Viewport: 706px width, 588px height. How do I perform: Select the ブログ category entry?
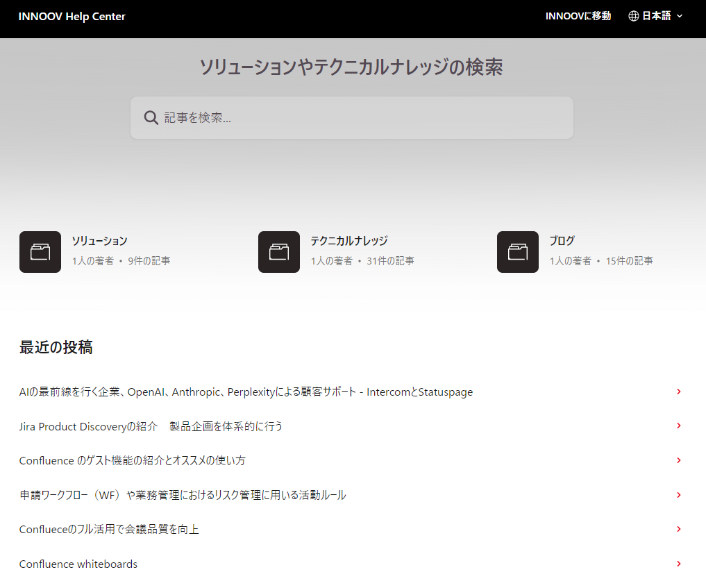(561, 241)
